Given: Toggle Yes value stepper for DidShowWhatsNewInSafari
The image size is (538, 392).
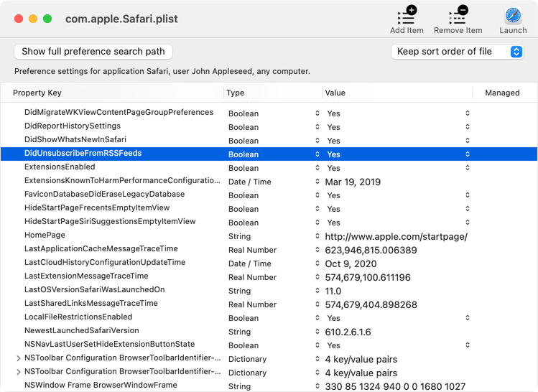Looking at the screenshot, I should [468, 140].
